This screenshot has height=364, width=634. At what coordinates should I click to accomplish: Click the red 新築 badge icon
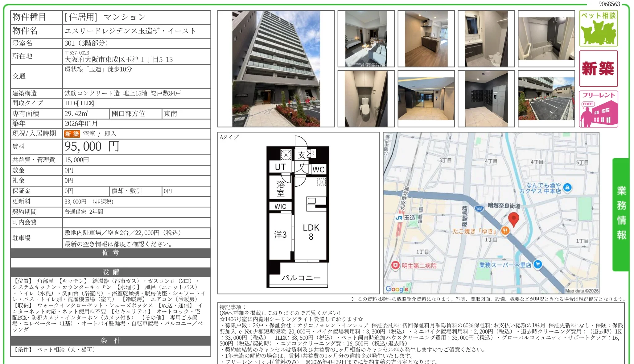pos(598,69)
